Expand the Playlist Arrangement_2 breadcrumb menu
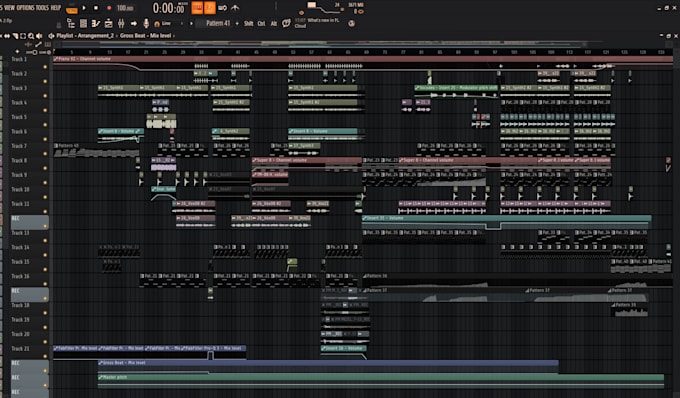This screenshot has height=398, width=680. click(85, 36)
